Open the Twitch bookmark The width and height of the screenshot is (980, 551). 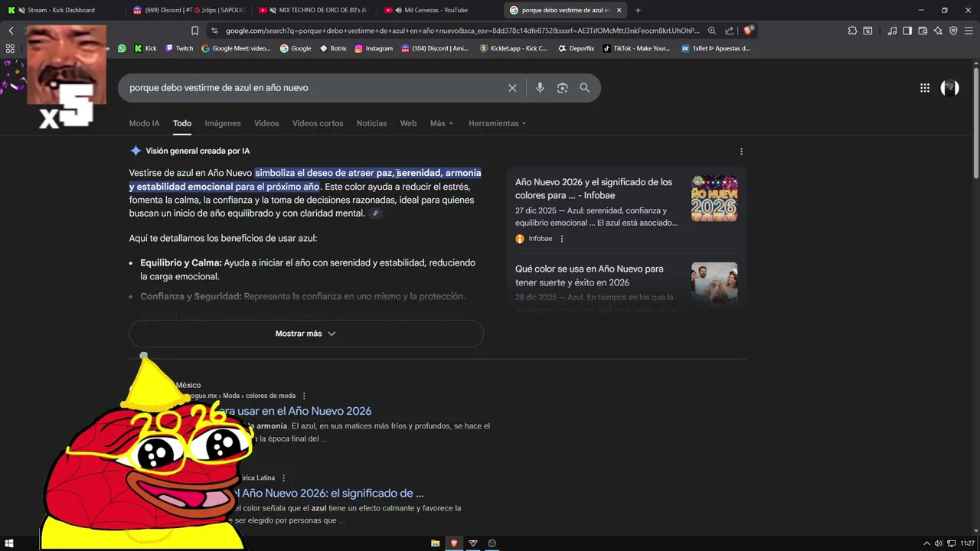179,48
